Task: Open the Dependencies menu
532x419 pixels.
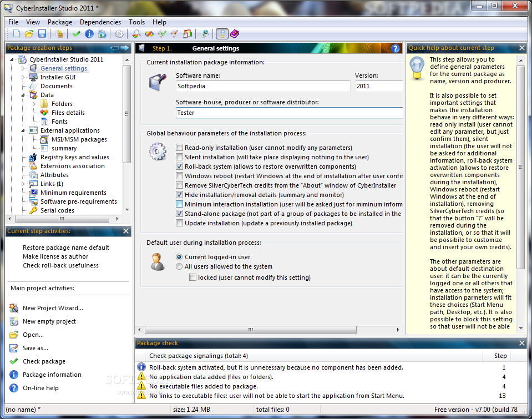Action: (x=100, y=22)
